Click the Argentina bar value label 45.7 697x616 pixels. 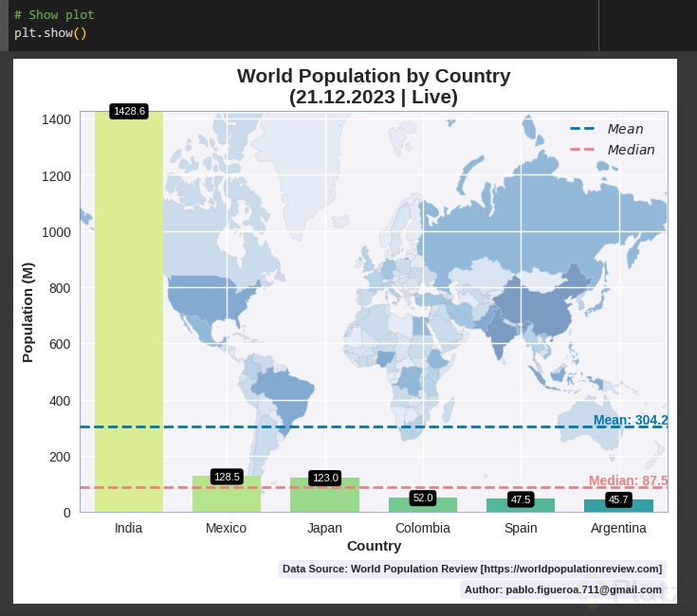[x=618, y=499]
